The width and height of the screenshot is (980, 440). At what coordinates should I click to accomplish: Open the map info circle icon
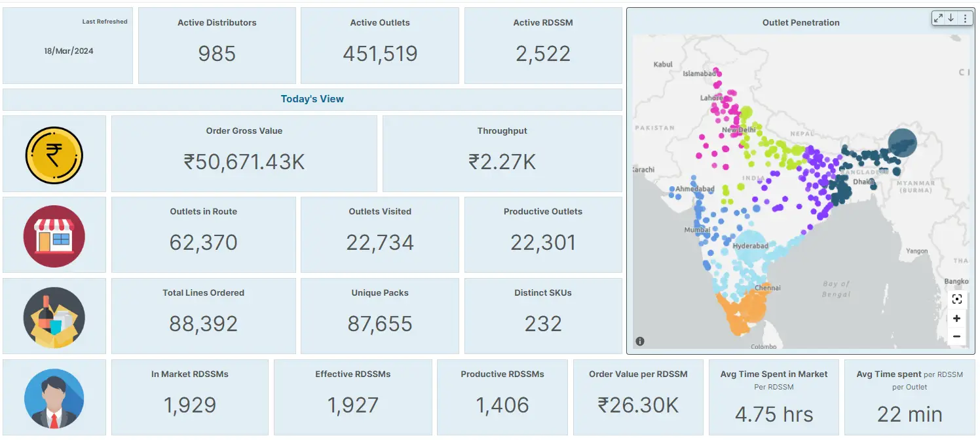click(640, 341)
